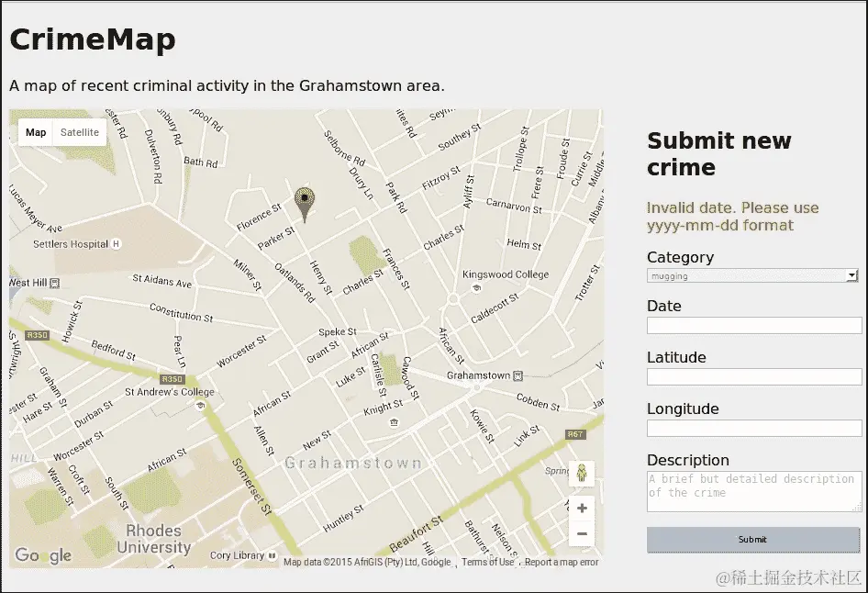Click the Lucas Meyer Ave label
This screenshot has height=593, width=868.
coord(36,208)
